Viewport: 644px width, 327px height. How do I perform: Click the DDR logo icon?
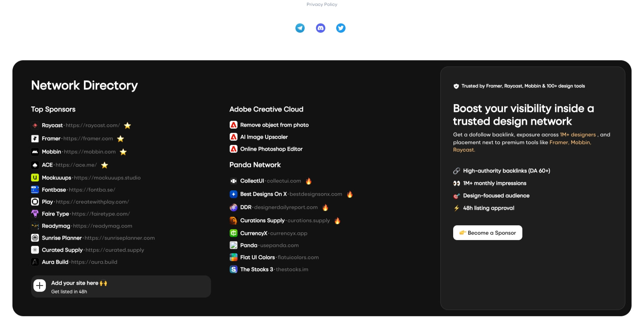(234, 207)
